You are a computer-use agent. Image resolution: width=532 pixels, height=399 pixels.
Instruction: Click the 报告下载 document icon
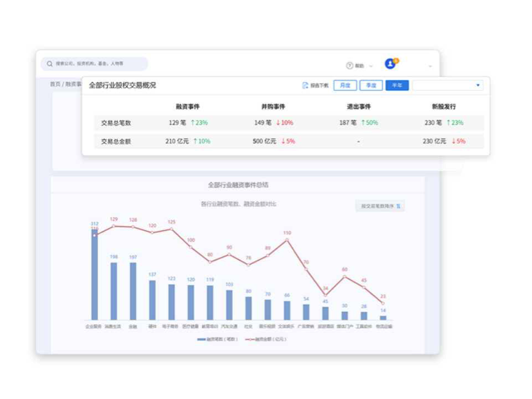coord(305,85)
